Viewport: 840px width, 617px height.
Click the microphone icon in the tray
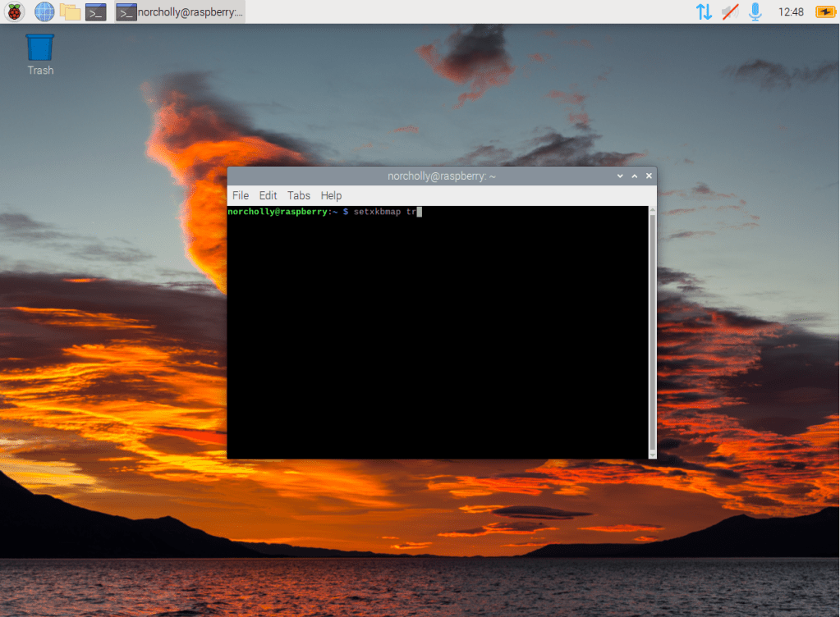(755, 11)
